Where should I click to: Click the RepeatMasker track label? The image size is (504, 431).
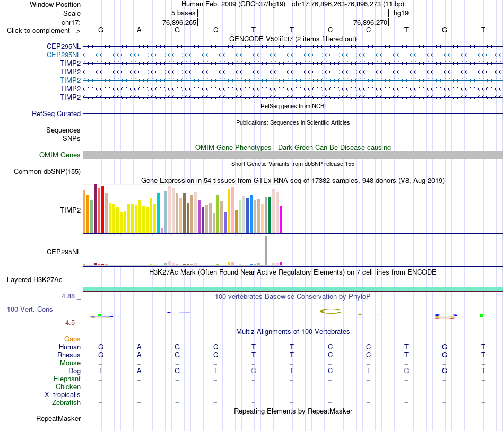[x=58, y=418]
